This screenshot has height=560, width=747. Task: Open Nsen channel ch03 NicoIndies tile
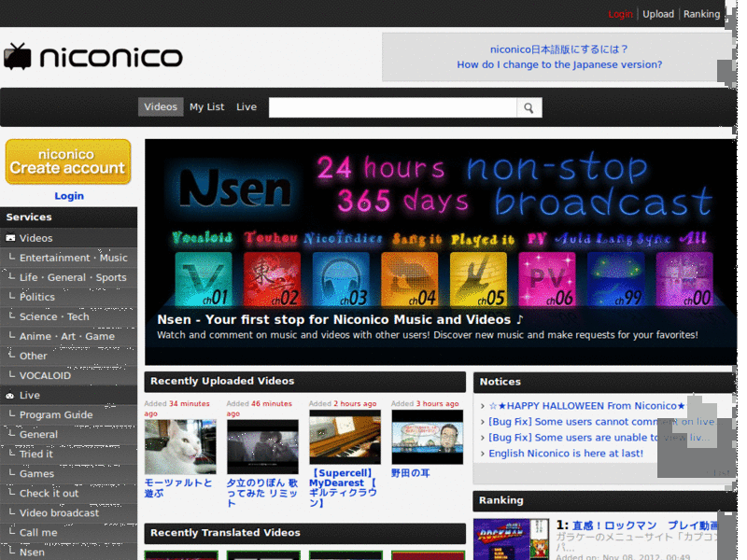point(341,279)
